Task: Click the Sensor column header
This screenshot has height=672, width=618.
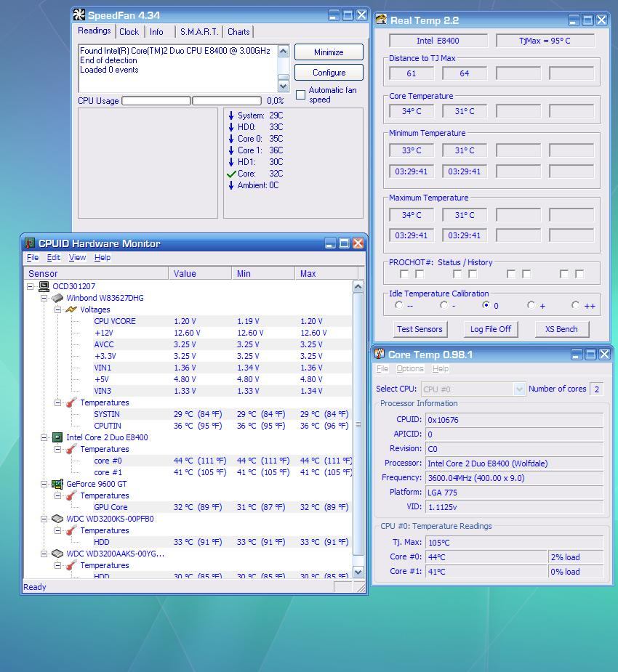Action: coord(97,273)
